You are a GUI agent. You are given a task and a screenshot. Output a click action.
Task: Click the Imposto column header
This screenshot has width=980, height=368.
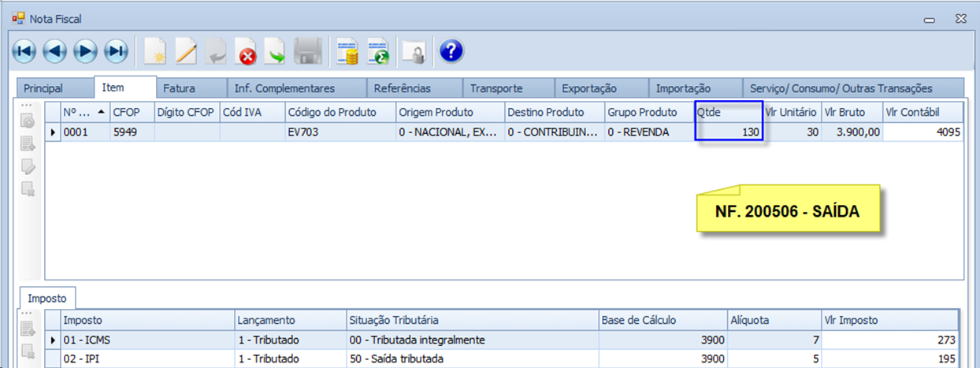[x=147, y=320]
